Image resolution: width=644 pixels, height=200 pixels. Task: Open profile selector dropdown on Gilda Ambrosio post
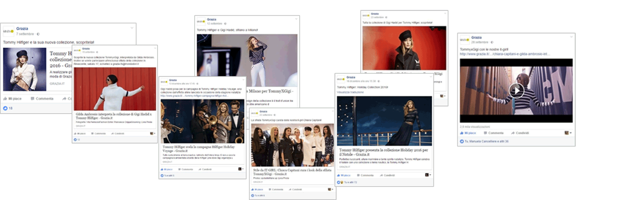point(153,133)
